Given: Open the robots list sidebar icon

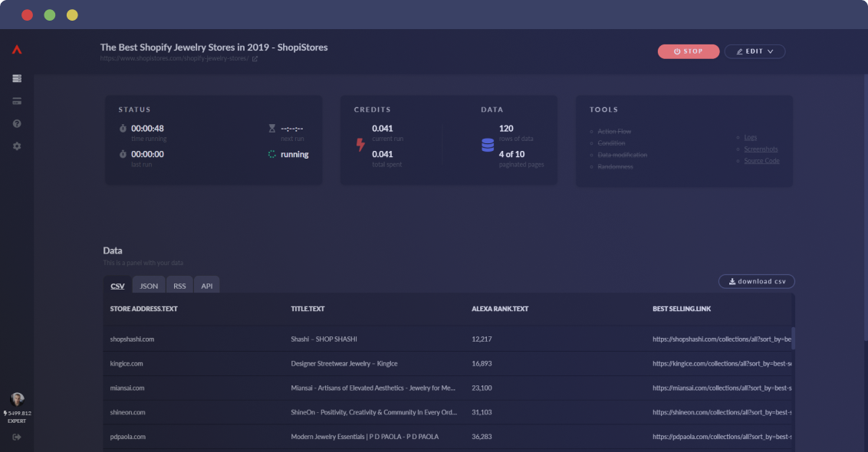Looking at the screenshot, I should pos(17,79).
